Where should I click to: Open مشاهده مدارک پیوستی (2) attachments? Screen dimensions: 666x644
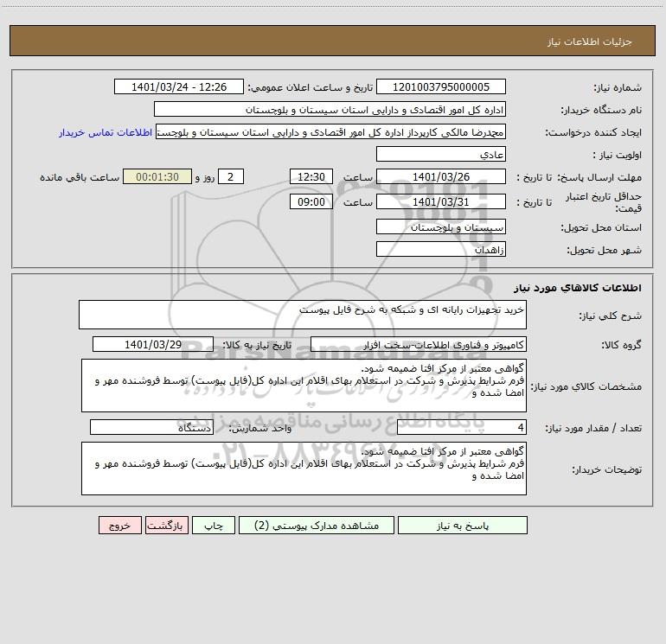tap(317, 525)
